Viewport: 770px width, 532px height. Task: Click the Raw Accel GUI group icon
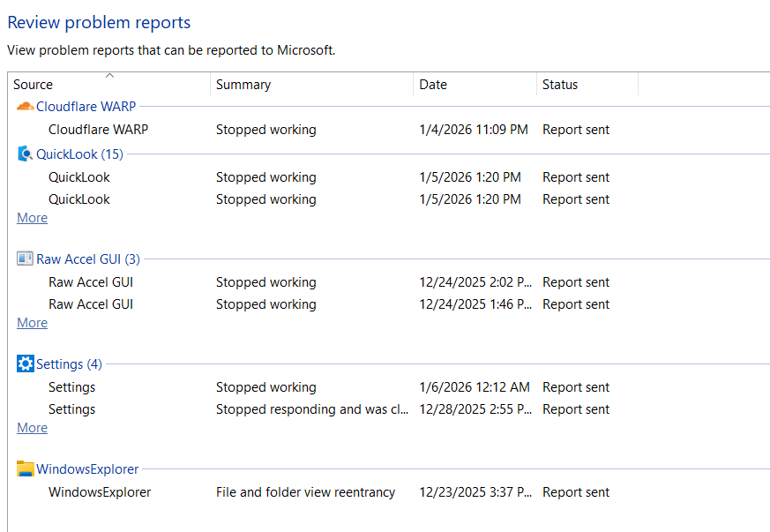[25, 259]
